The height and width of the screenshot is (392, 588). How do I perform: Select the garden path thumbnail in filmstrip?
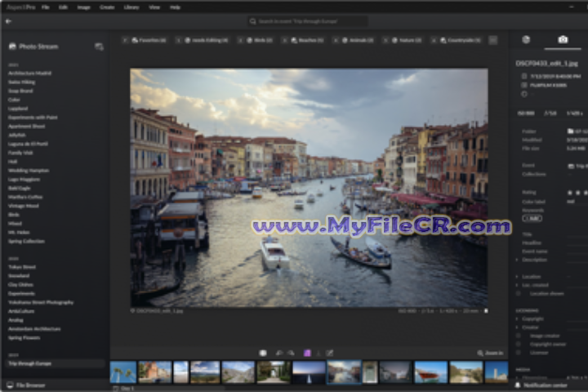pos(274,372)
